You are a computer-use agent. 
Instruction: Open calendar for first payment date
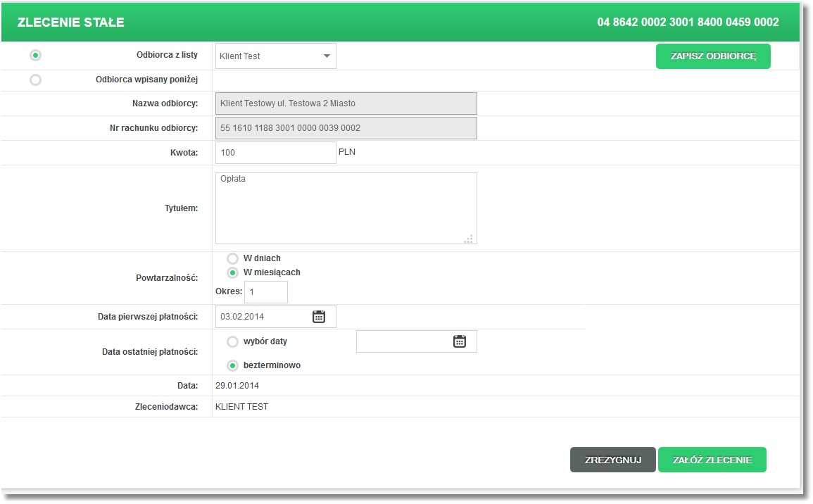pyautogui.click(x=319, y=317)
